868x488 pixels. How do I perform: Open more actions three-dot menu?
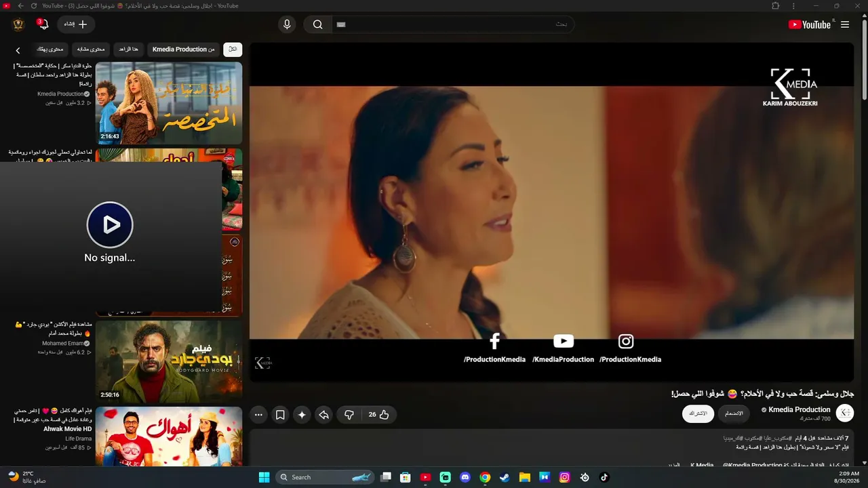258,415
